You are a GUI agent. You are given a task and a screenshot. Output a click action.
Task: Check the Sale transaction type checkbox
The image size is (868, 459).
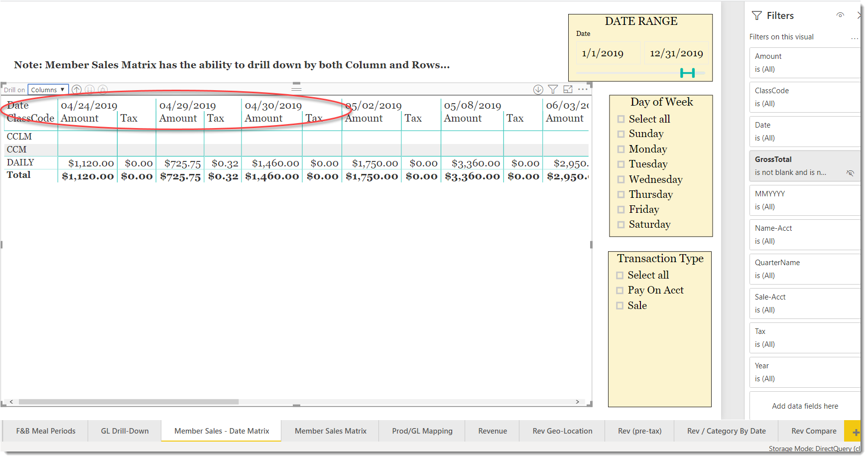(x=620, y=306)
